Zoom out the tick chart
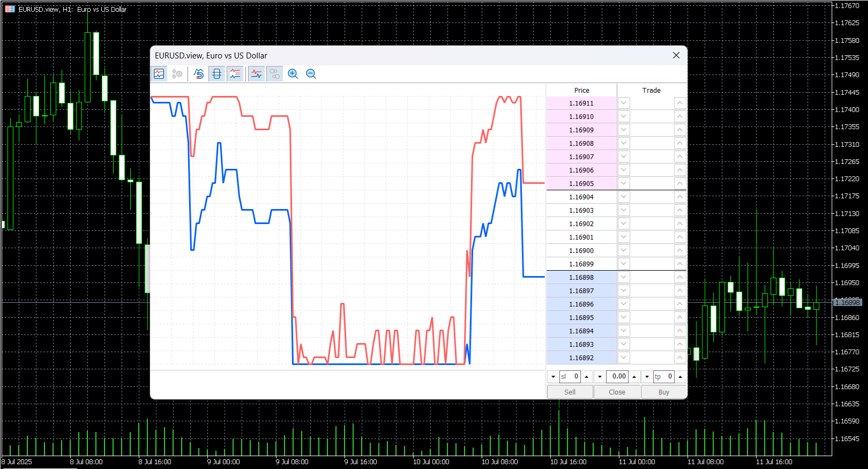868x469 pixels. (x=311, y=74)
